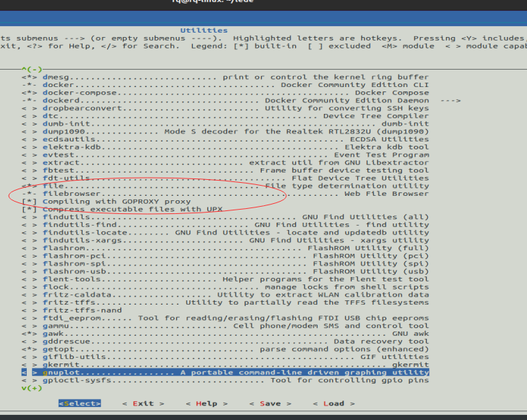Select the fdt-utils entry
Viewport: 527px width, 420px height.
click(225, 178)
